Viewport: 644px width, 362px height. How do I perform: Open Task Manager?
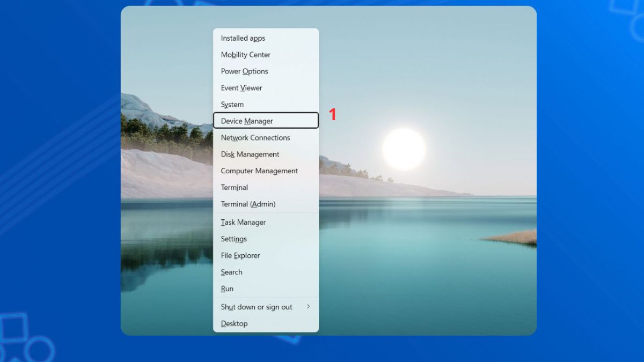tap(243, 223)
